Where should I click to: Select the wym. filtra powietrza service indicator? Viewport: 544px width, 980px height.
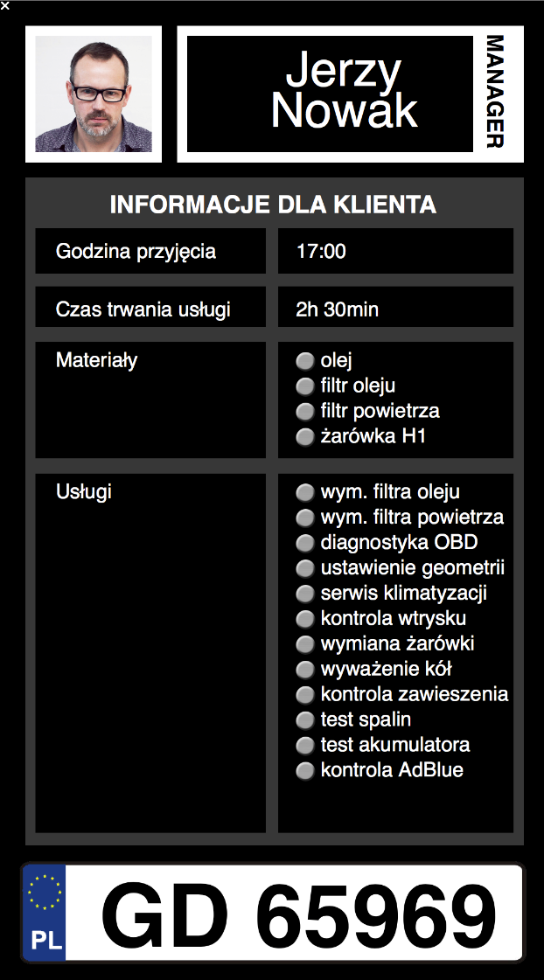coord(304,518)
